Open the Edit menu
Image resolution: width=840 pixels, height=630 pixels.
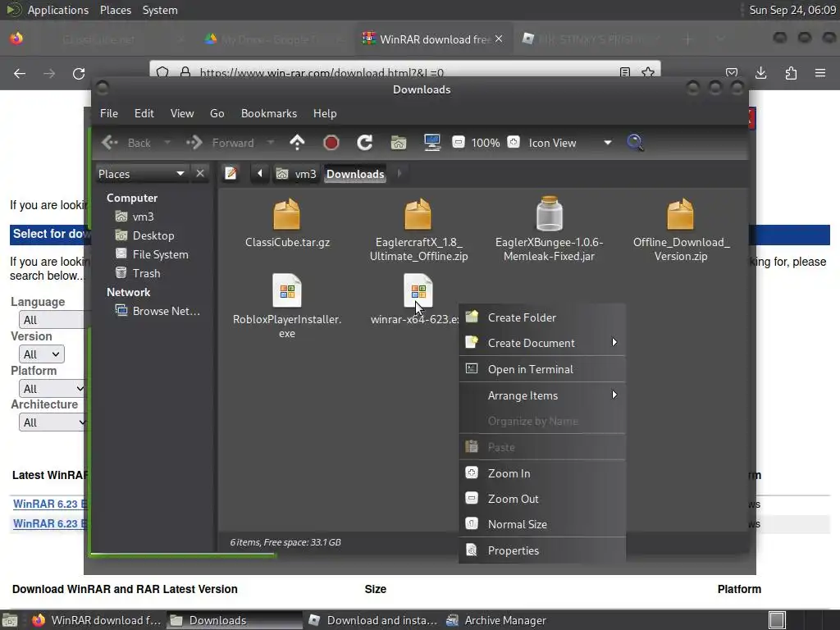coord(144,113)
